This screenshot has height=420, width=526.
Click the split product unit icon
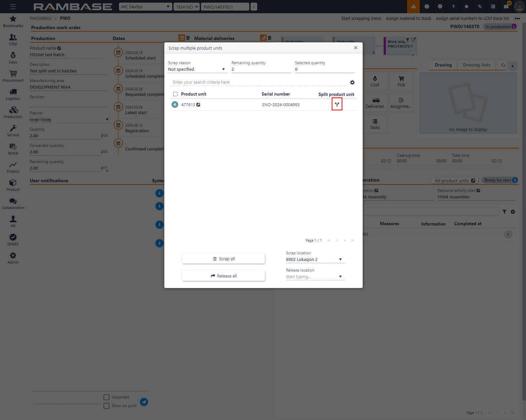click(337, 105)
